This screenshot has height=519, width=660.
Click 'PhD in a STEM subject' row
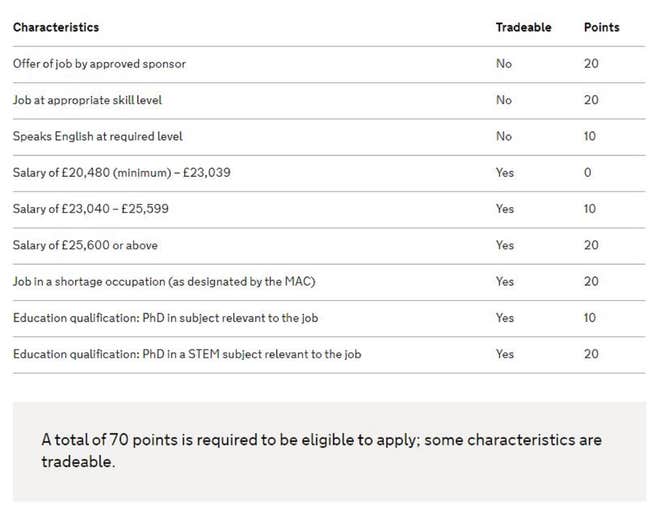(329, 354)
